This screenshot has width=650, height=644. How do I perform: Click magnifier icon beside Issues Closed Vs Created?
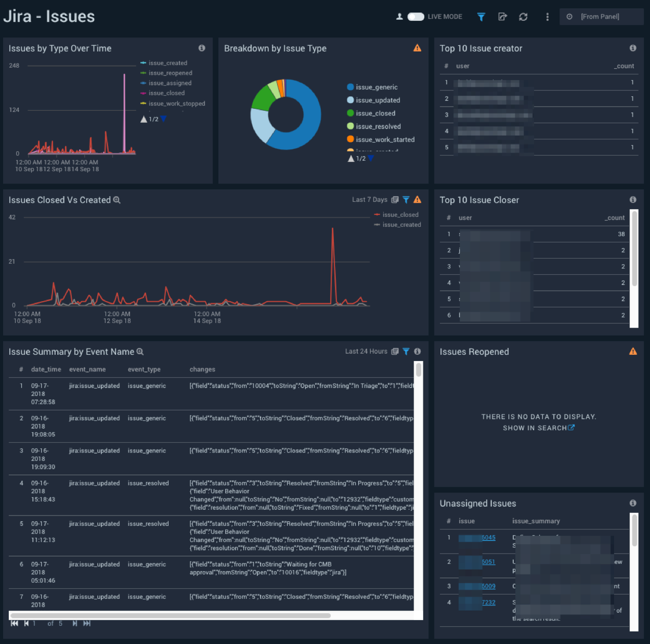(117, 200)
